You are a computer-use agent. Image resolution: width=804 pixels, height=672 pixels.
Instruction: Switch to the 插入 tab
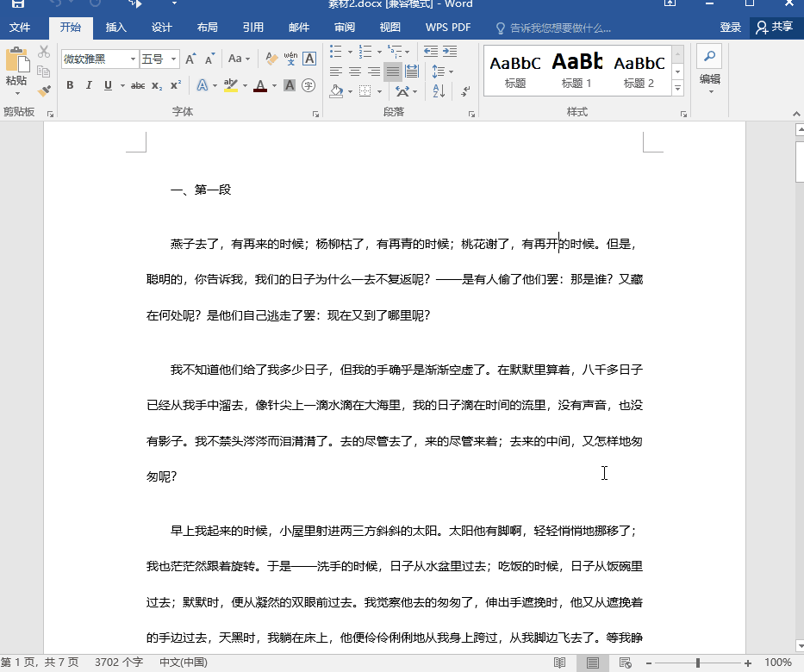point(115,28)
